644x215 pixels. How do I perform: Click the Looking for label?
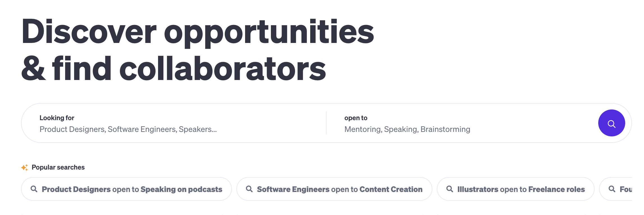[57, 118]
